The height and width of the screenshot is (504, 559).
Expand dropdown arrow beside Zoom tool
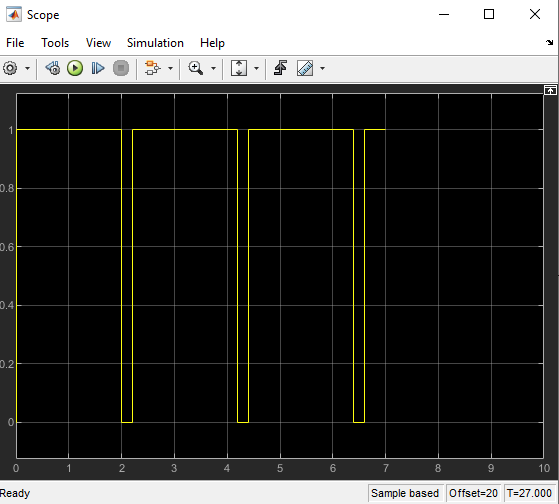click(x=213, y=68)
